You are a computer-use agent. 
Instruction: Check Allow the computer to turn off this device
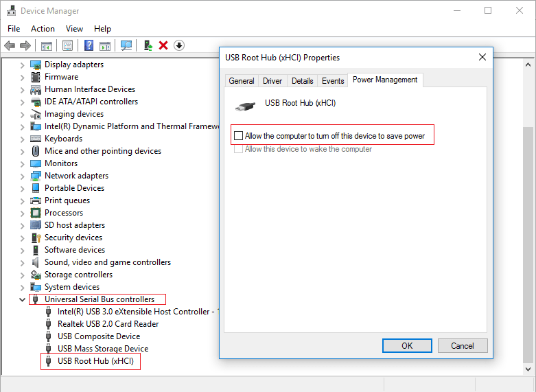tap(238, 136)
